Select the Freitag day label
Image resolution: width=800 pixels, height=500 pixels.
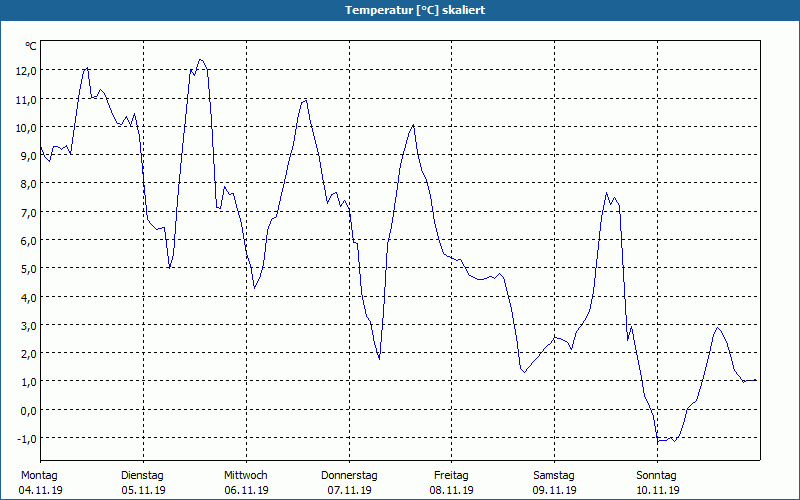pos(451,476)
